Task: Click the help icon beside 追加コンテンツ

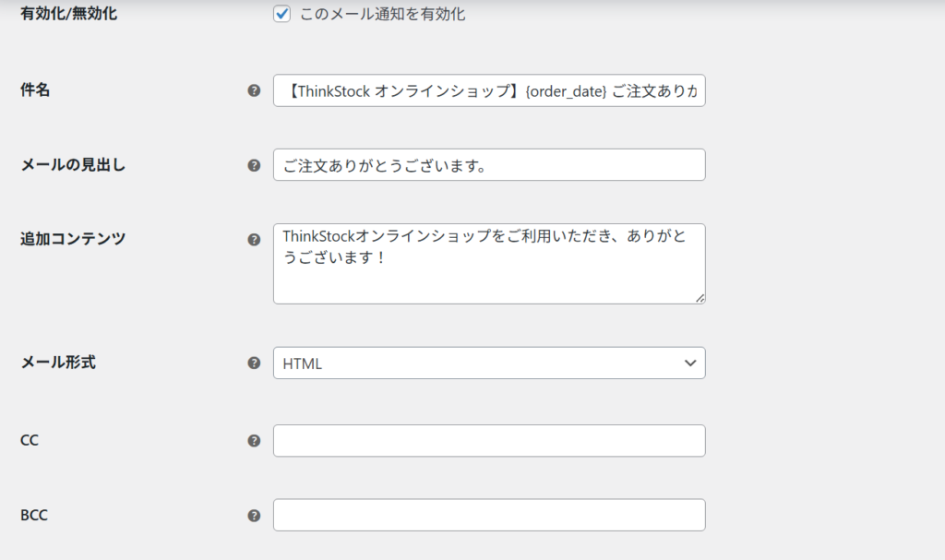Action: point(254,239)
